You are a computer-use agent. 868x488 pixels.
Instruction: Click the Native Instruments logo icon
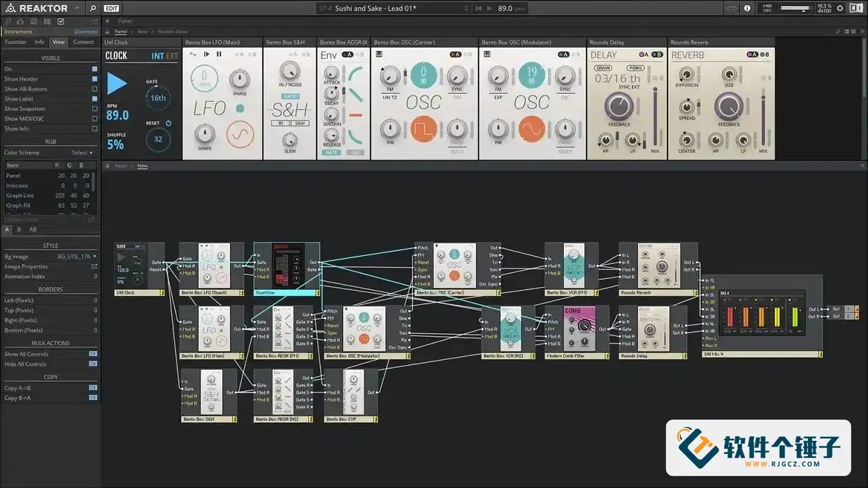point(855,8)
